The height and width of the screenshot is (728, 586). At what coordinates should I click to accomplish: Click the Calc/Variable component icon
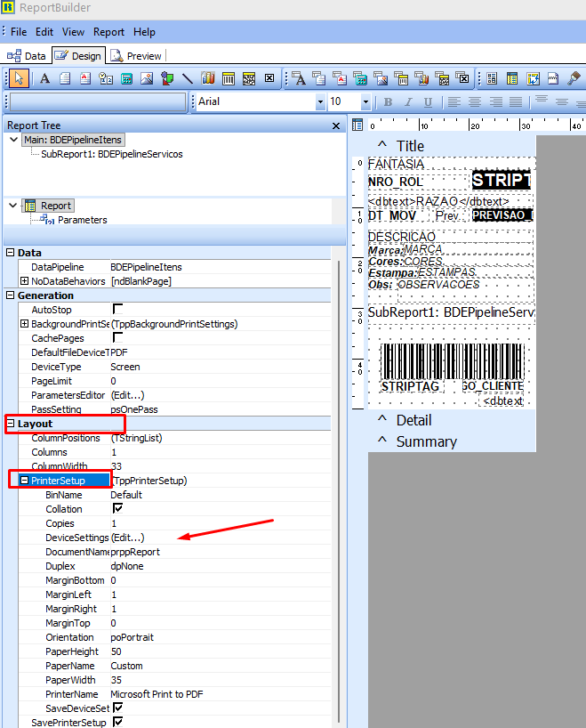[x=126, y=78]
